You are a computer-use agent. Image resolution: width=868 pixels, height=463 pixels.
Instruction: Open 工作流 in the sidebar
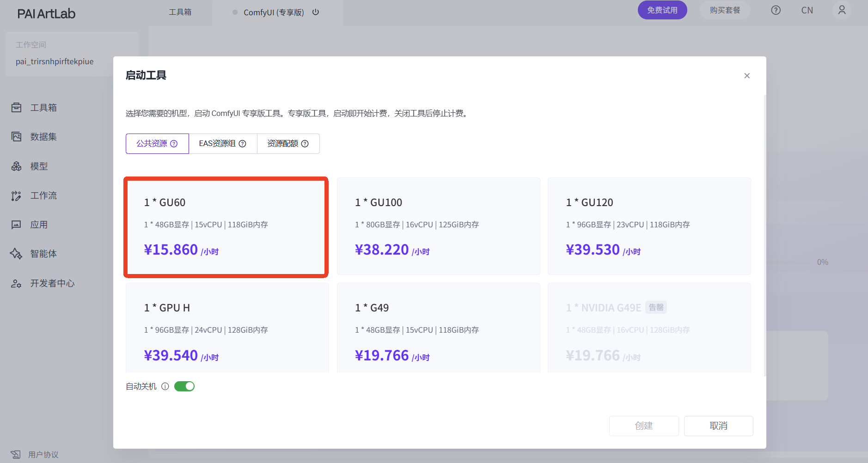tap(43, 196)
